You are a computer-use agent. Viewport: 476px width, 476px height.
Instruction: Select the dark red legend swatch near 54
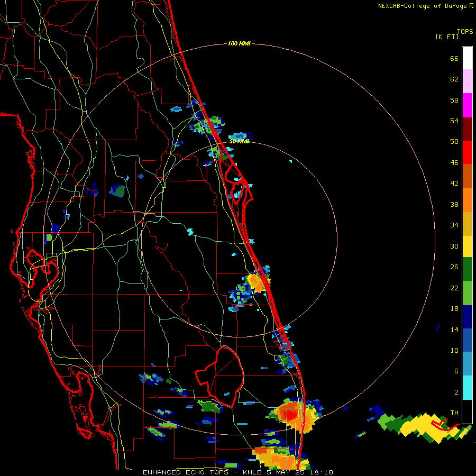point(467,129)
